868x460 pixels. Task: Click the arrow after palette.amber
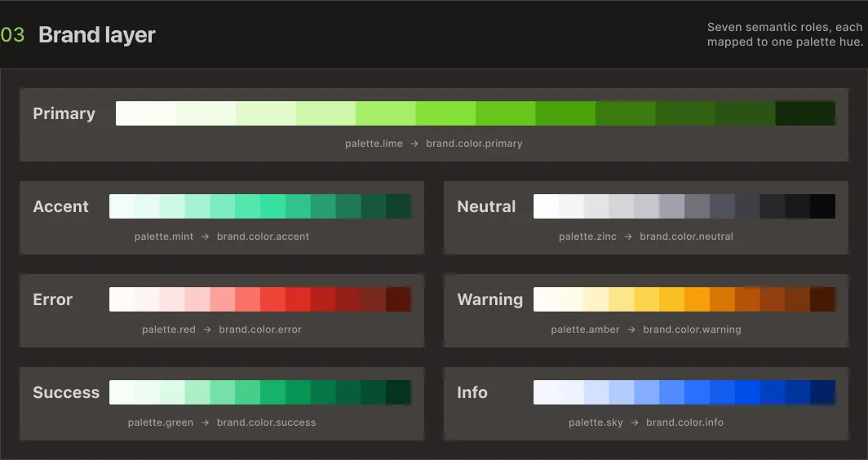pos(631,330)
